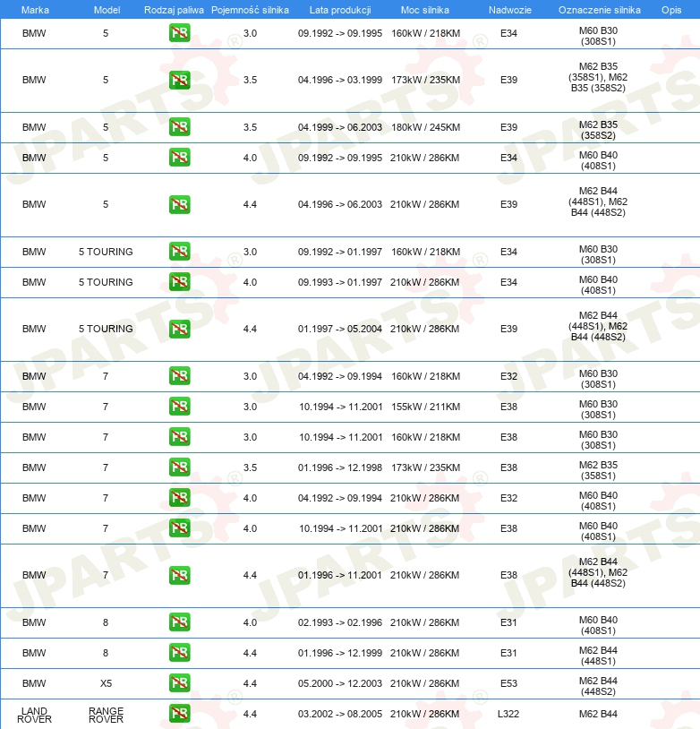This screenshot has width=700, height=729.
Task: Click fuel icon in the 173kW / 235KM E39 row
Action: pos(179,80)
